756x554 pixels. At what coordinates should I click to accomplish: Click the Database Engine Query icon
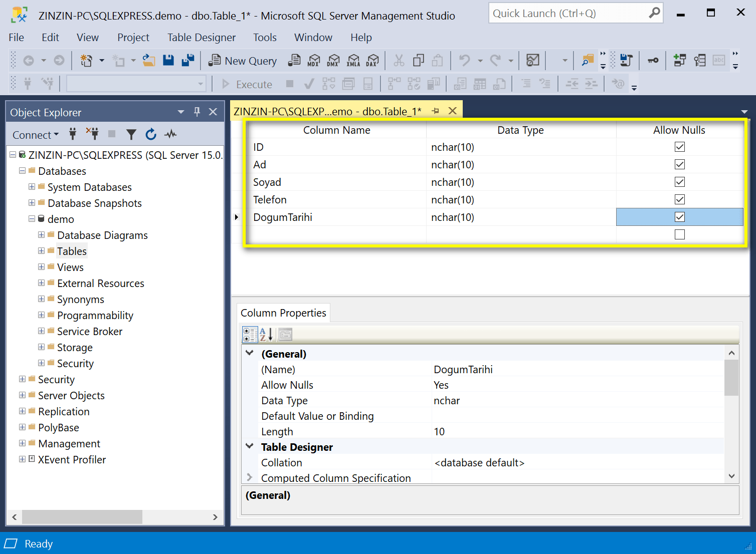pyautogui.click(x=294, y=61)
